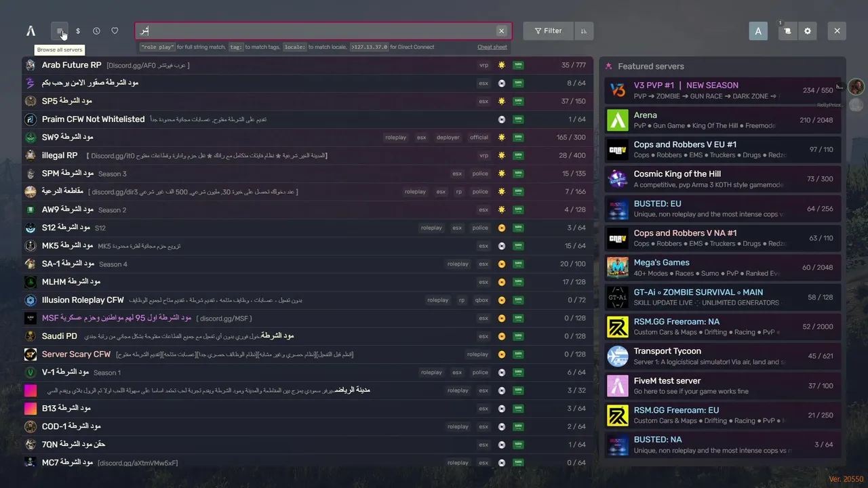Click the Arena featured server logo
Screen dimensions: 868x488
pos(618,120)
